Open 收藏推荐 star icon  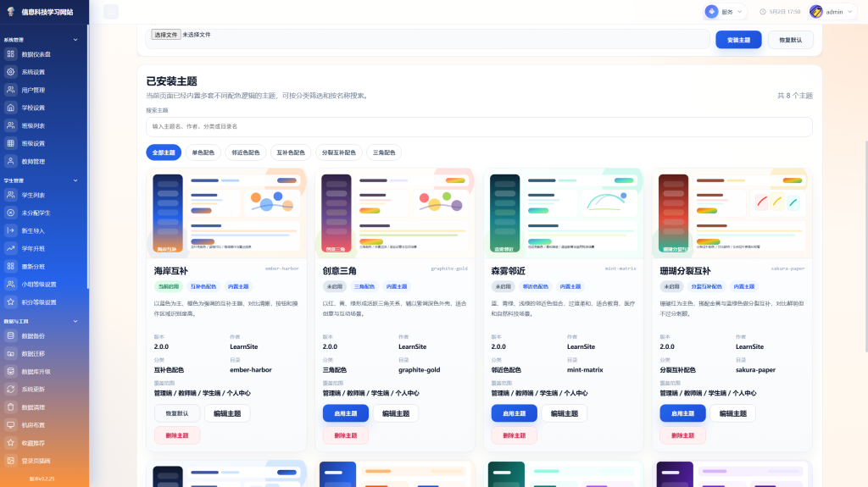(x=10, y=443)
